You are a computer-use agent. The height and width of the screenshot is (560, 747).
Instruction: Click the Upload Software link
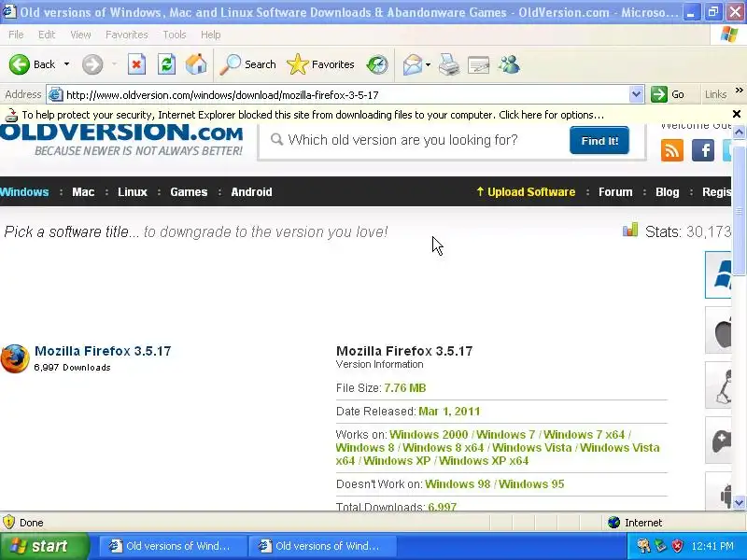(x=526, y=192)
